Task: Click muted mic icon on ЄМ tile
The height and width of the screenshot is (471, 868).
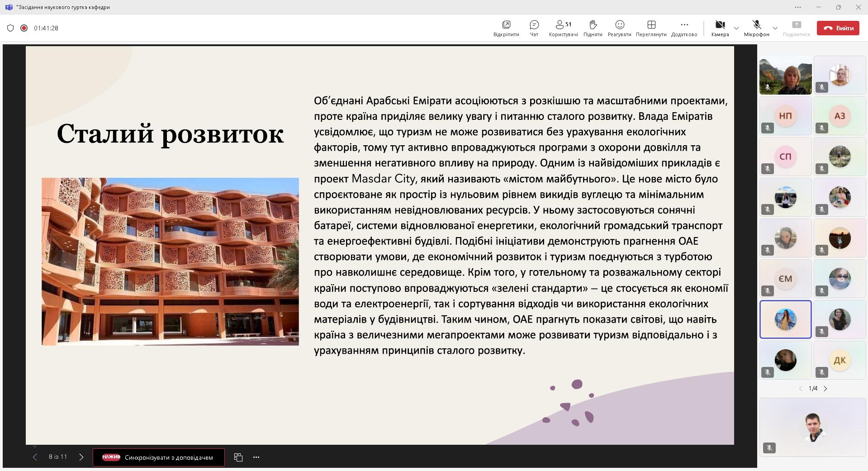Action: coord(768,291)
